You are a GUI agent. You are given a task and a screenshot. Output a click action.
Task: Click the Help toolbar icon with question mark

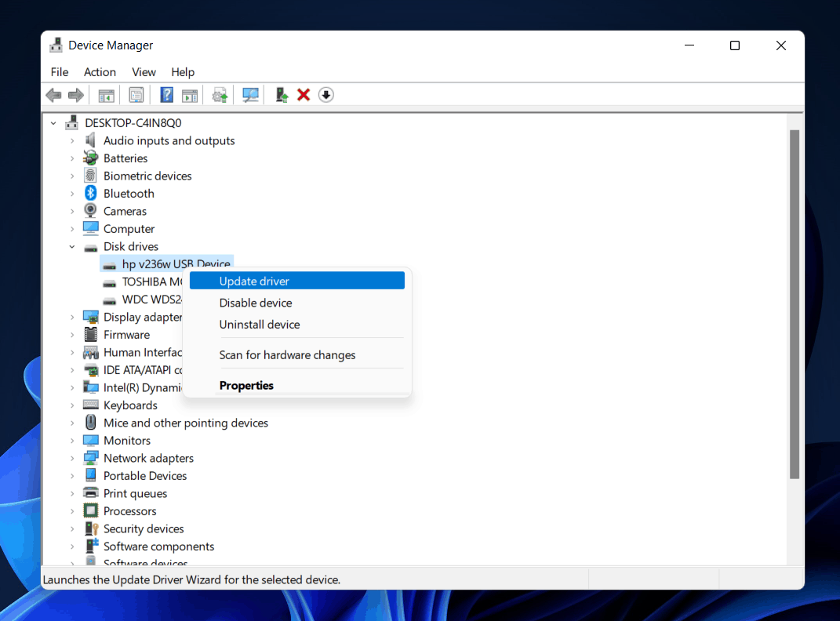point(167,95)
